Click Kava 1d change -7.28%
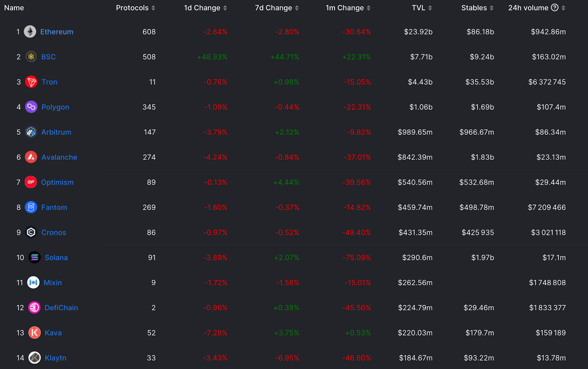The height and width of the screenshot is (369, 588). 215,333
